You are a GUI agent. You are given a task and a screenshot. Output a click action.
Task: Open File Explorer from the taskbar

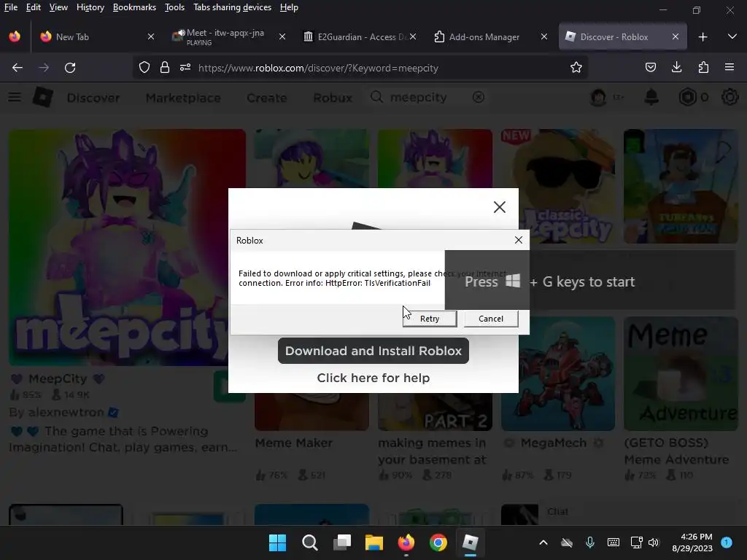tap(374, 542)
